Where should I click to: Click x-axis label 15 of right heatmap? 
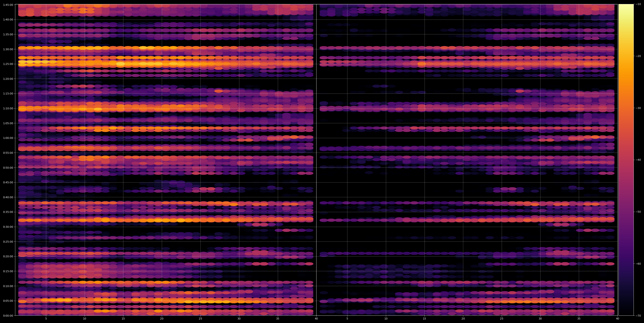point(425,319)
